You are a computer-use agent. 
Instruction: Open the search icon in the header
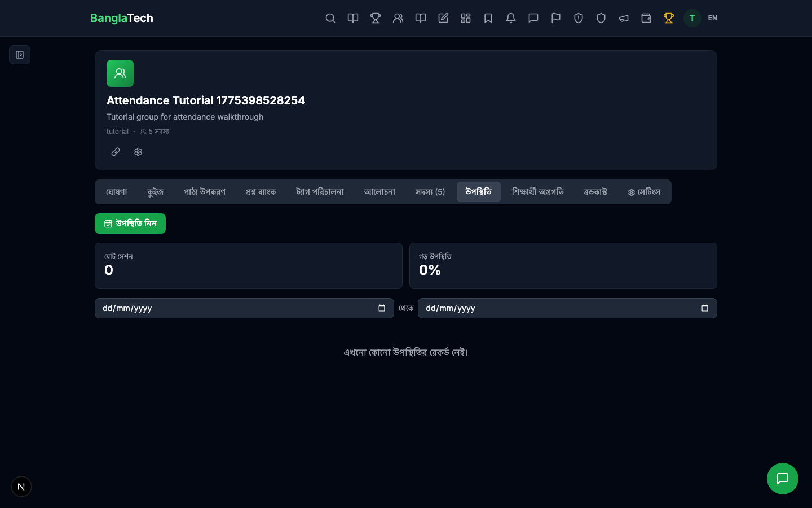(330, 18)
